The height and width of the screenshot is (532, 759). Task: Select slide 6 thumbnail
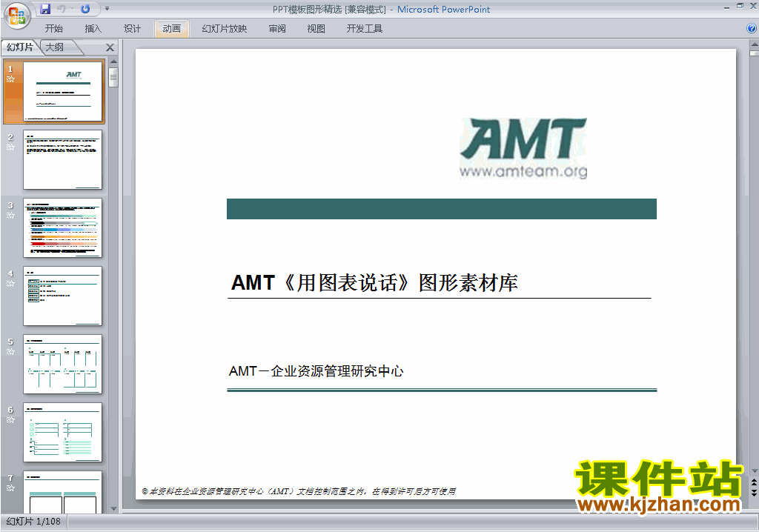tap(62, 432)
